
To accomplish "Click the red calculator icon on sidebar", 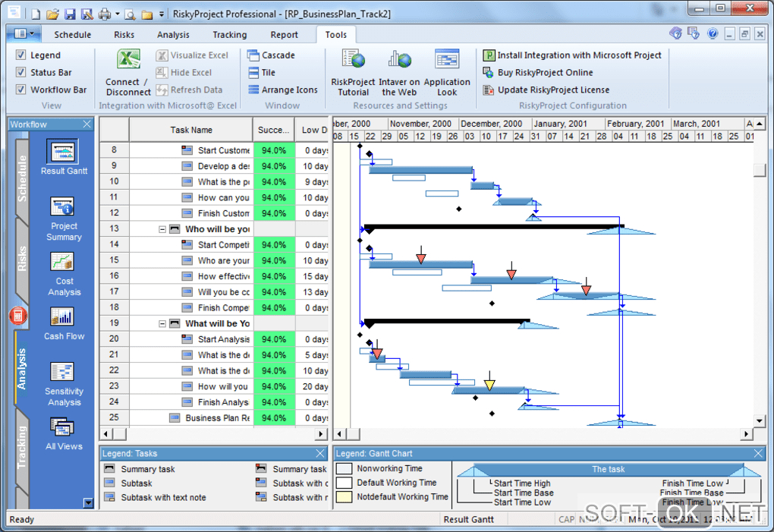I will [18, 316].
